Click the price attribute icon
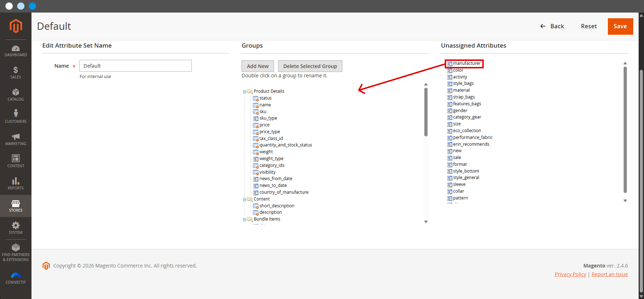644x299 pixels. [x=256, y=125]
